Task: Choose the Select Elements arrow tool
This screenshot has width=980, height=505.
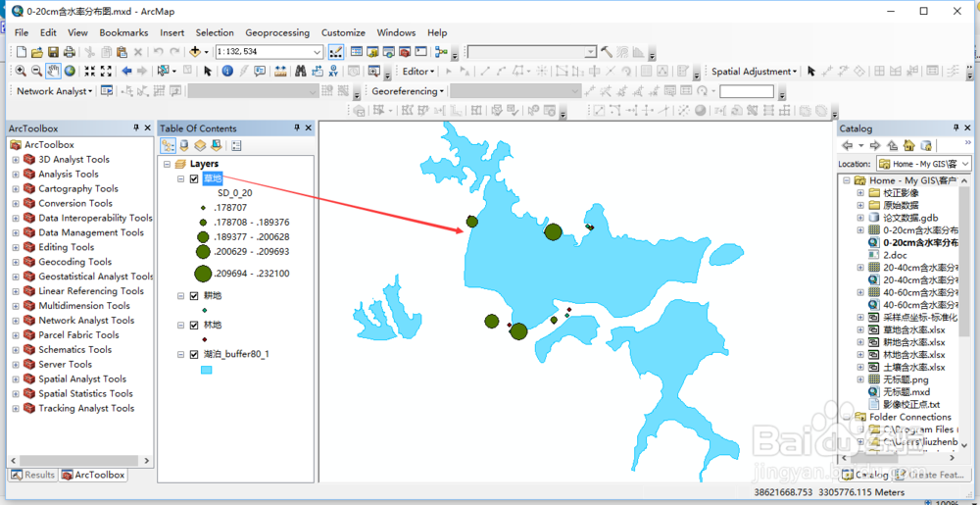Action: (x=208, y=72)
